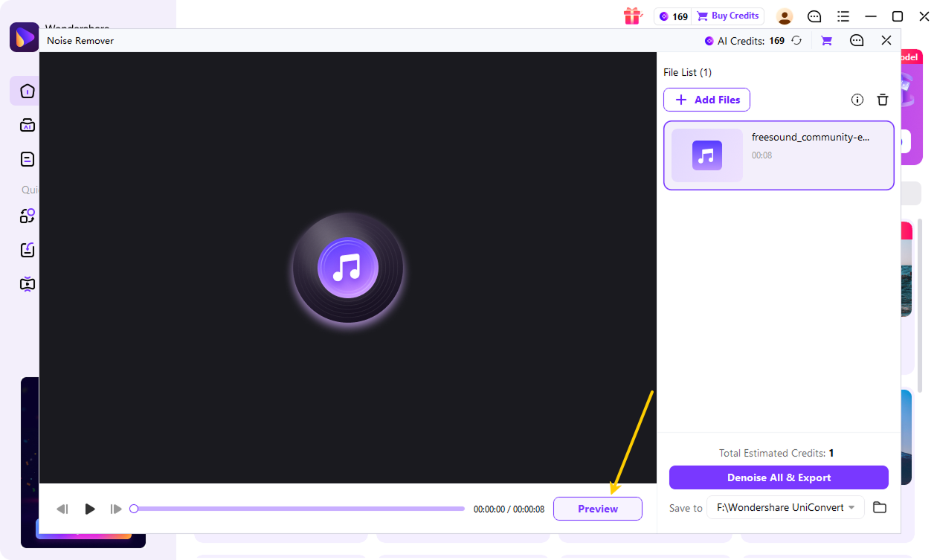
Task: Open feedback chat icon in Noise Remover
Action: pos(857,41)
